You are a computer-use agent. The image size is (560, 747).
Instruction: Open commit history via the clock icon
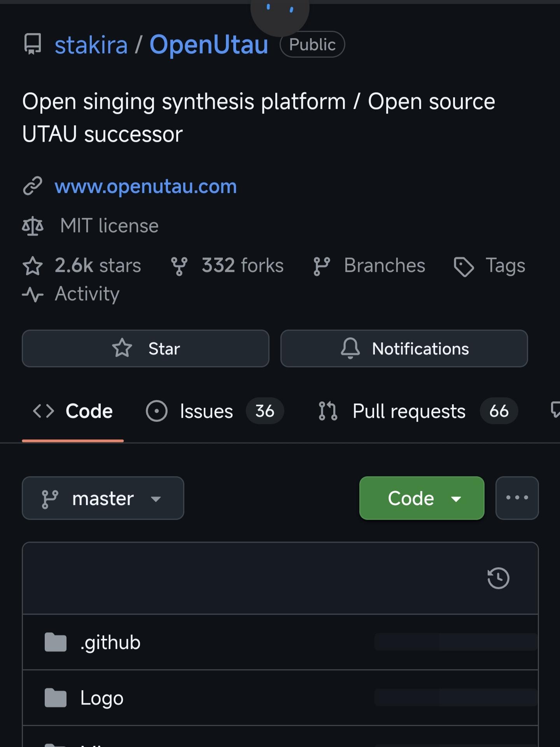point(498,579)
